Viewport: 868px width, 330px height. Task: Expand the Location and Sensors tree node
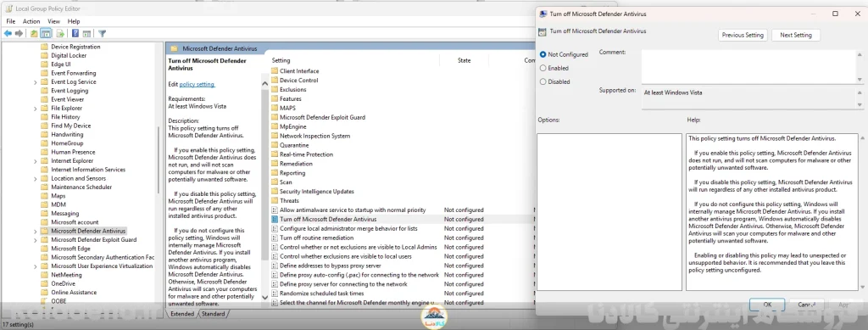coord(36,178)
